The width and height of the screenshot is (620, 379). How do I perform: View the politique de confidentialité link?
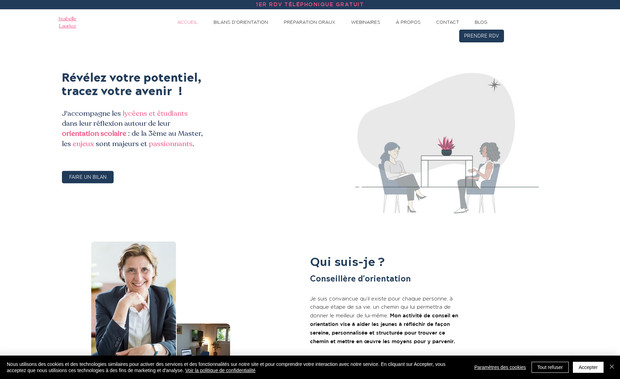(220, 370)
